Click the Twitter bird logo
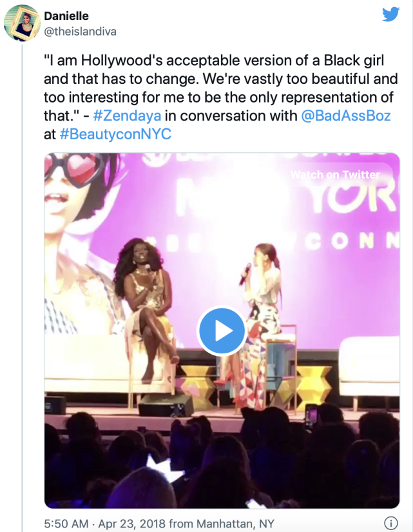 (390, 15)
